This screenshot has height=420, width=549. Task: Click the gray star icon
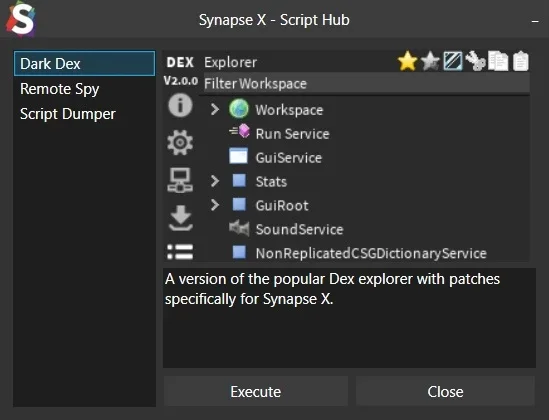pyautogui.click(x=430, y=61)
